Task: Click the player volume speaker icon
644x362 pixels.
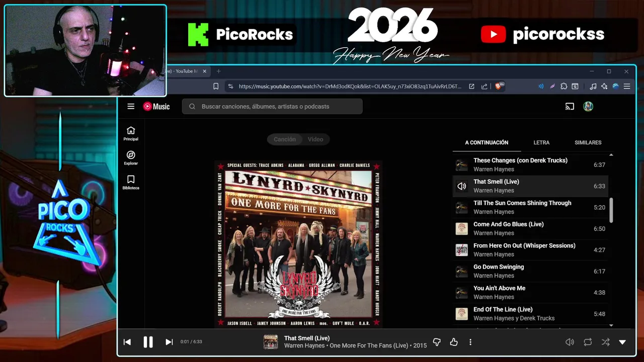Action: coord(570,342)
